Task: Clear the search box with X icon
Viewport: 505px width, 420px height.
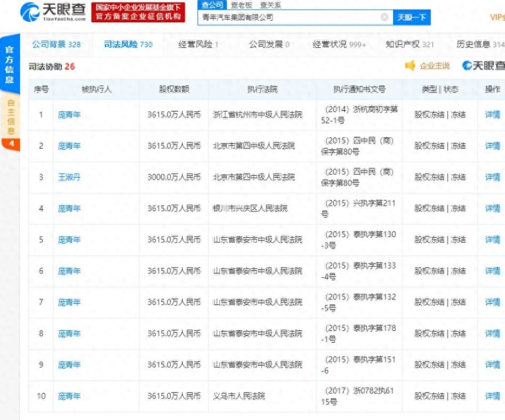Action: (384, 17)
